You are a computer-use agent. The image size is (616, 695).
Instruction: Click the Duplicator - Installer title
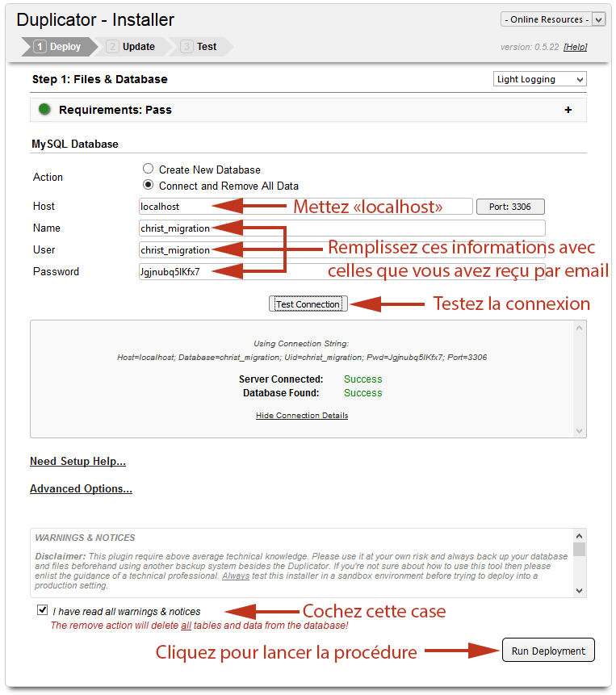(x=95, y=20)
